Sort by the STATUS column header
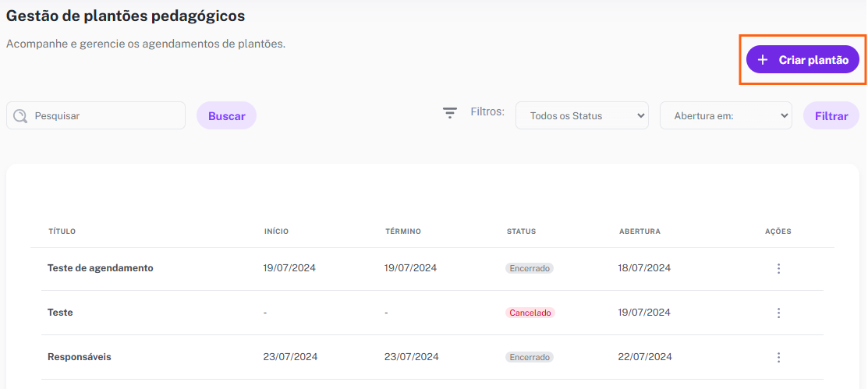The height and width of the screenshot is (389, 868). (x=522, y=232)
